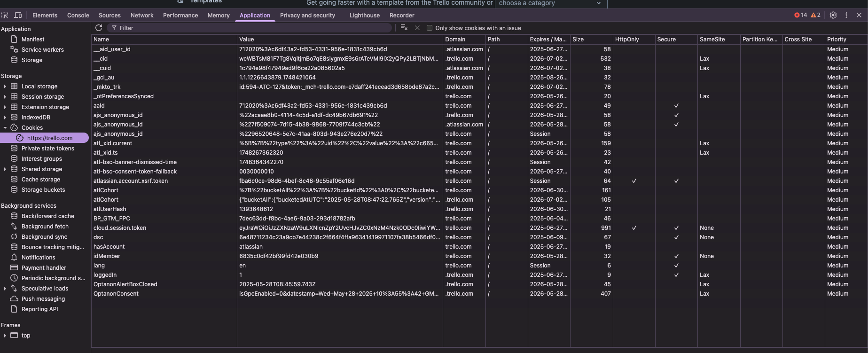Viewport: 868px width, 353px height.
Task: Open the DevTools three-dot menu
Action: point(846,15)
